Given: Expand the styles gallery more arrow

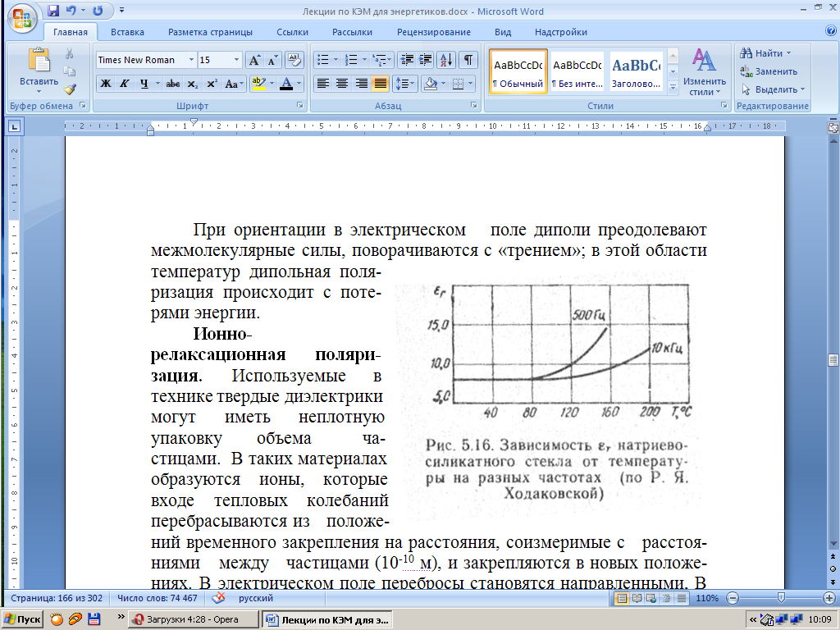Looking at the screenshot, I should 673,87.
